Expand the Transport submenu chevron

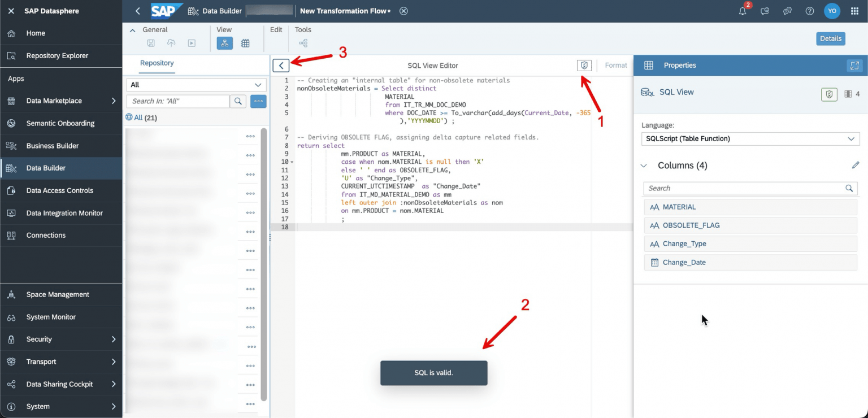coord(113,362)
